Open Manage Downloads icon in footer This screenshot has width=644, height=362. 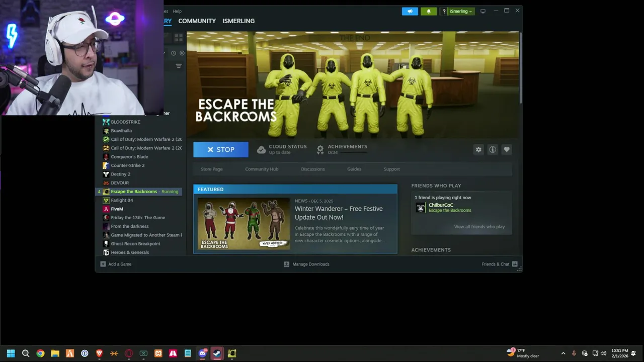click(286, 264)
